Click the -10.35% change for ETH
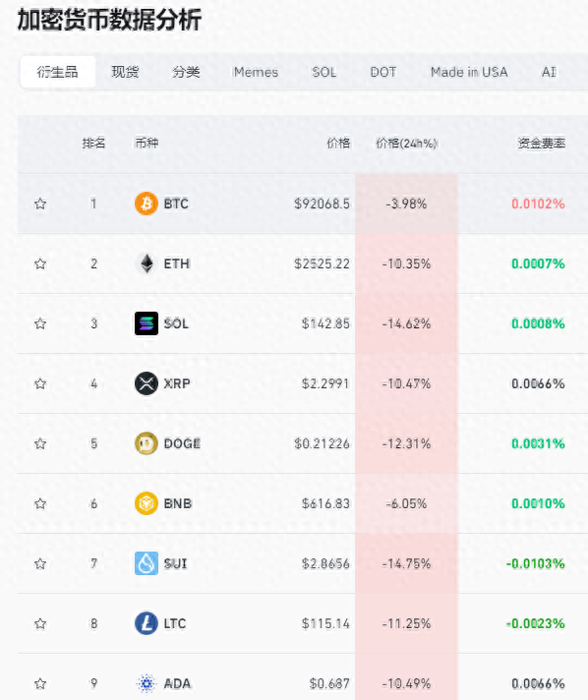This screenshot has height=700, width=588. coord(406,263)
